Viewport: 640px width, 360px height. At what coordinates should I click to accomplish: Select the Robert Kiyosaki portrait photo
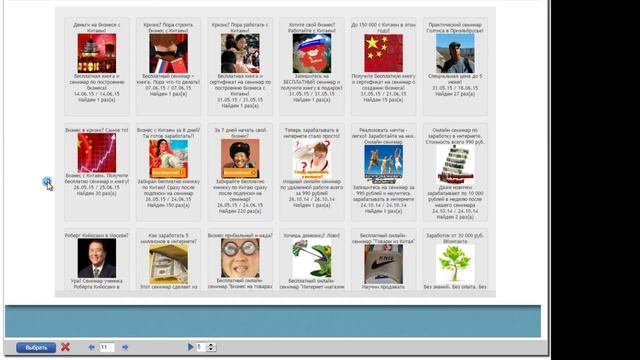point(97,258)
